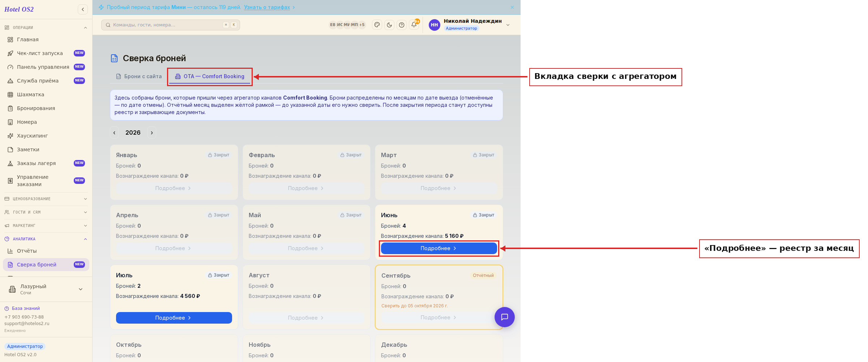Screen dimensions: 868x362
Task: Click Подробнее on the Апрель card
Action: (174, 248)
